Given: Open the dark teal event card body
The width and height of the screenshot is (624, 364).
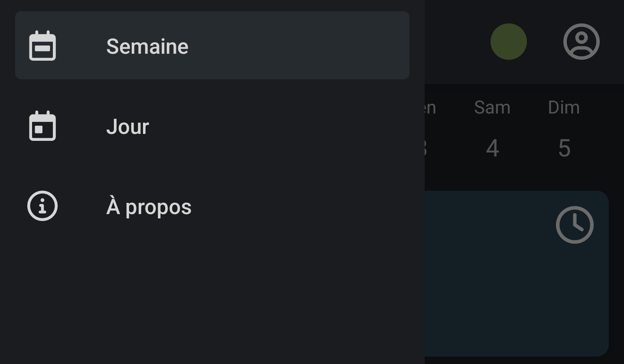Looking at the screenshot, I should (x=498, y=295).
